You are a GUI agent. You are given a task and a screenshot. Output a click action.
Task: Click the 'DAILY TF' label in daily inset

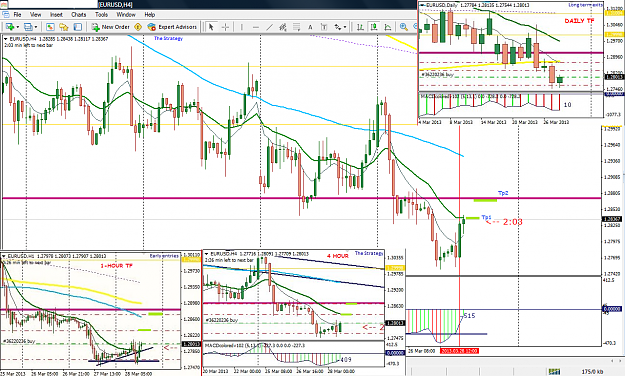tap(579, 21)
